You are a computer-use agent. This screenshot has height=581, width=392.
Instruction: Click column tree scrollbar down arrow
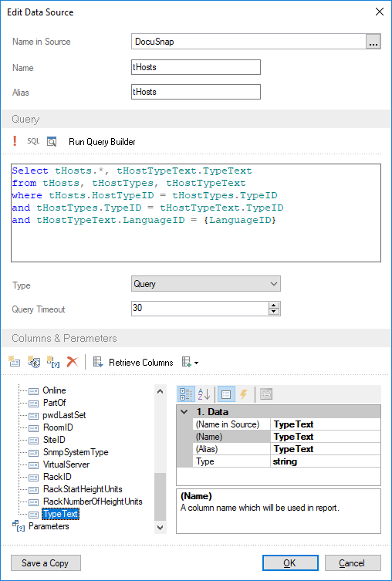160,527
